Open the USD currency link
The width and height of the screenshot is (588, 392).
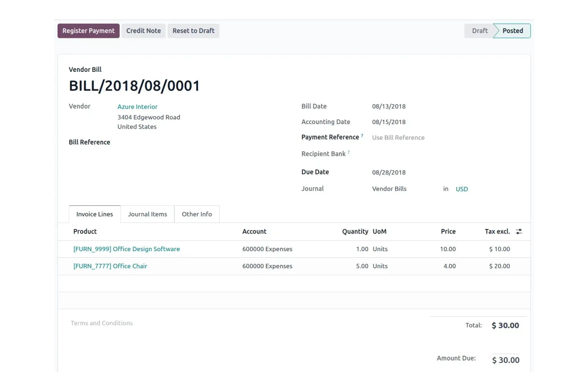point(462,189)
